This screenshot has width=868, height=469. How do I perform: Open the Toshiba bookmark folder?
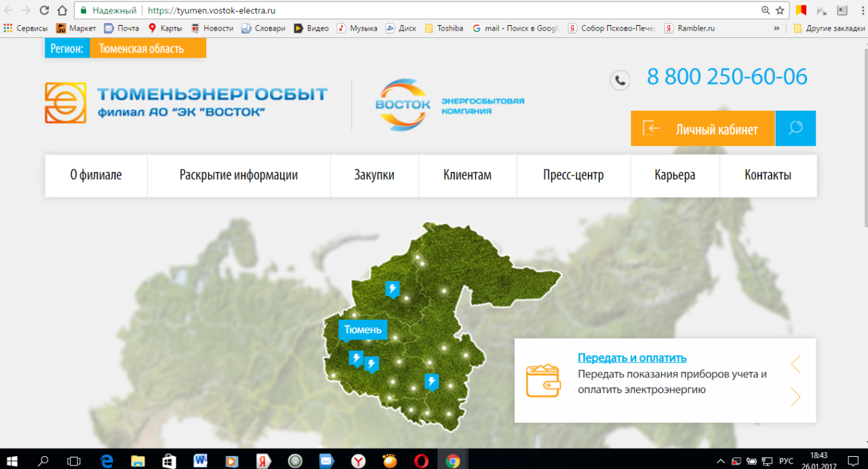[444, 29]
